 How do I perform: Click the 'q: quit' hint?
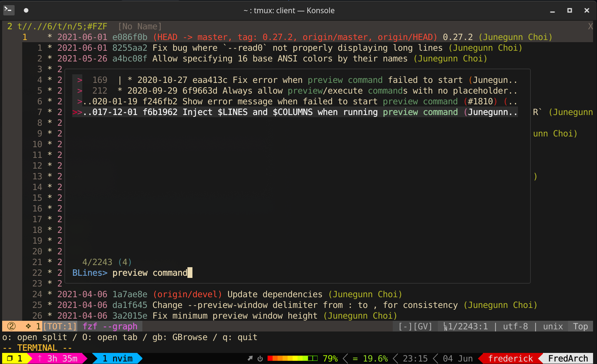(240, 337)
